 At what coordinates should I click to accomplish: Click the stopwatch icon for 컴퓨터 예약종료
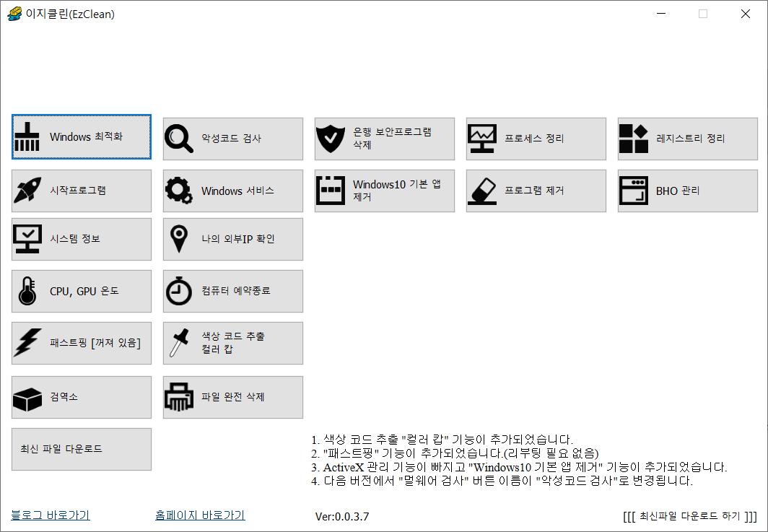(x=179, y=291)
